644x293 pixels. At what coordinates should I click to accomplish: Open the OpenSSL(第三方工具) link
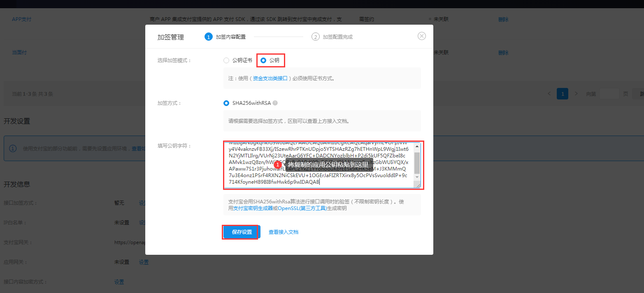tap(302, 208)
